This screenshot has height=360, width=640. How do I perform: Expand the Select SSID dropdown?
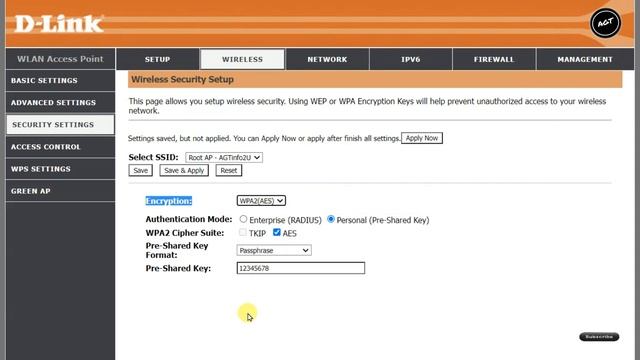click(224, 158)
